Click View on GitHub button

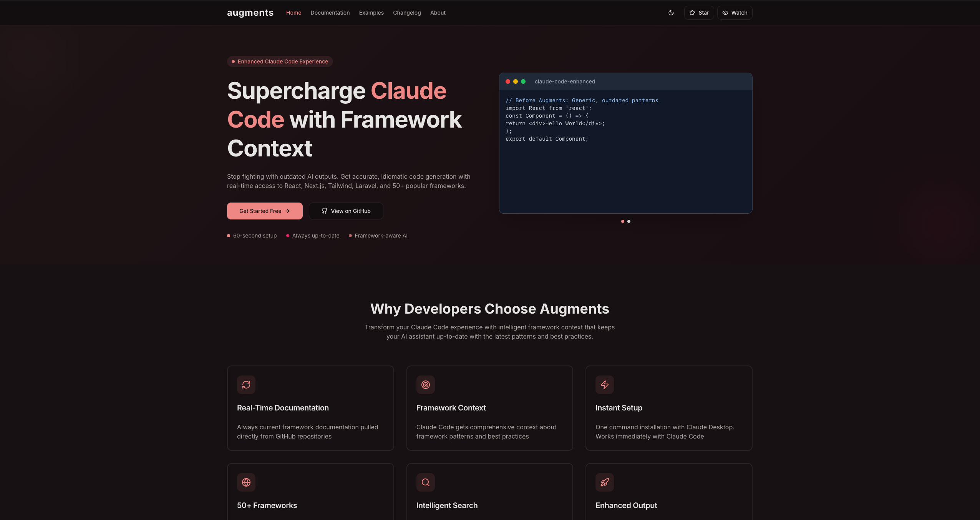(x=346, y=211)
